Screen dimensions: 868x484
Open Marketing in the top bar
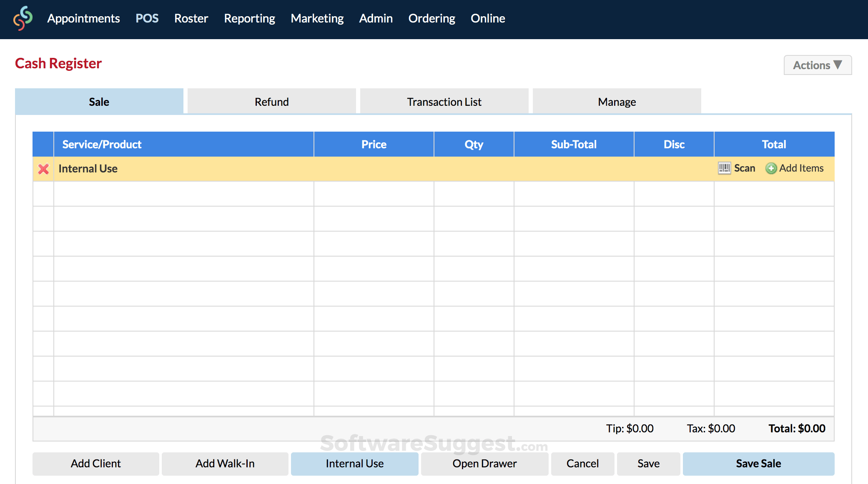tap(317, 18)
